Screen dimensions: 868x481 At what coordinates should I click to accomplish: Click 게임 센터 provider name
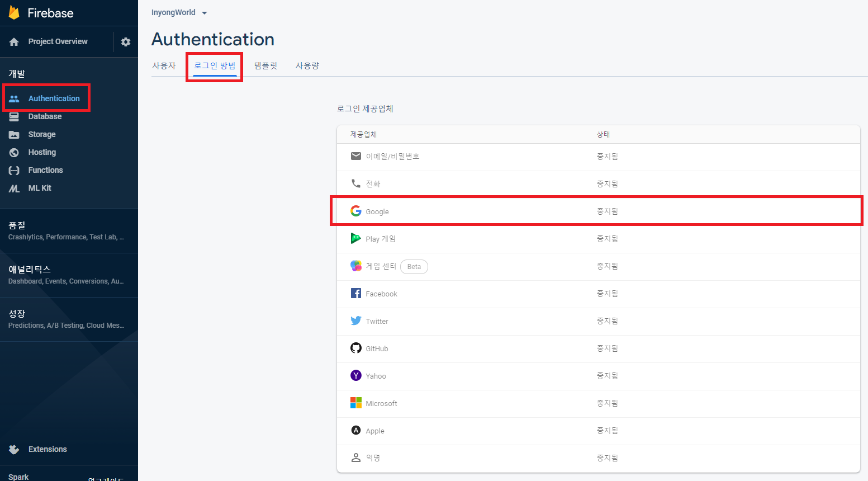381,266
